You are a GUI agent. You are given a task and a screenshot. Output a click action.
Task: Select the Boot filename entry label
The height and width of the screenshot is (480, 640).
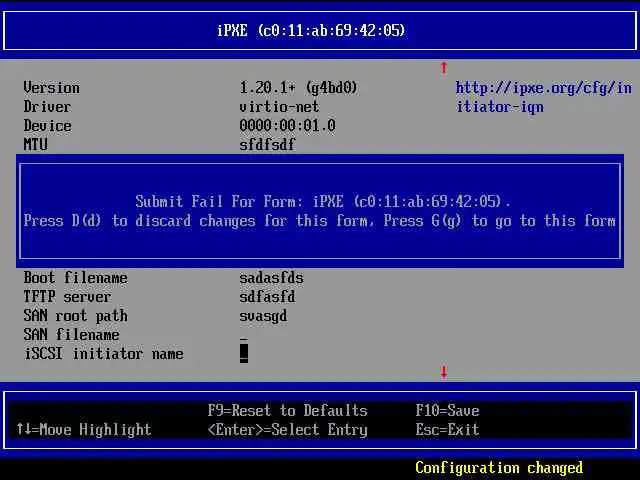point(76,278)
